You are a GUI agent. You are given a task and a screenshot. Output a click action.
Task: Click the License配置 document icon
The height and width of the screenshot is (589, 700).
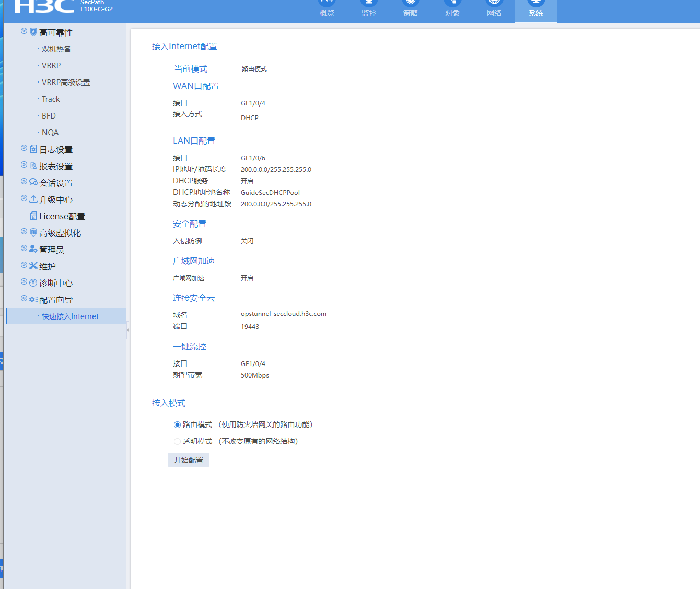(33, 216)
